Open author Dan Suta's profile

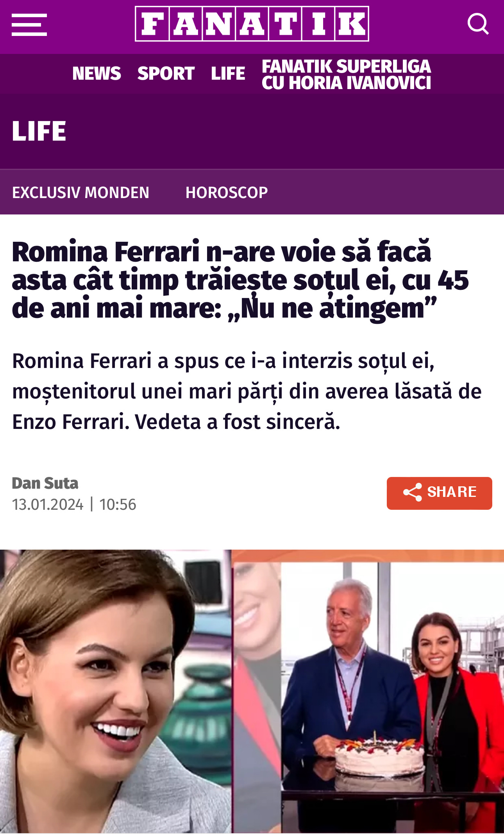[45, 483]
